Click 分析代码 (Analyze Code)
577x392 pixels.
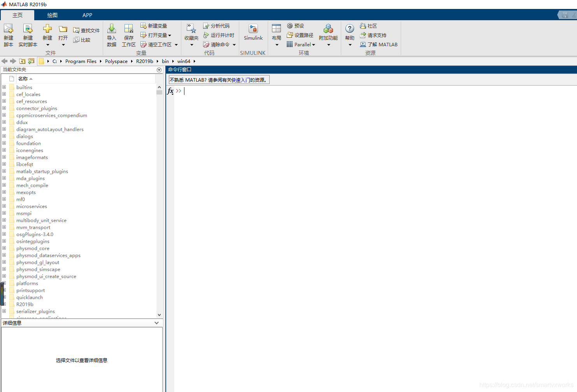(216, 26)
